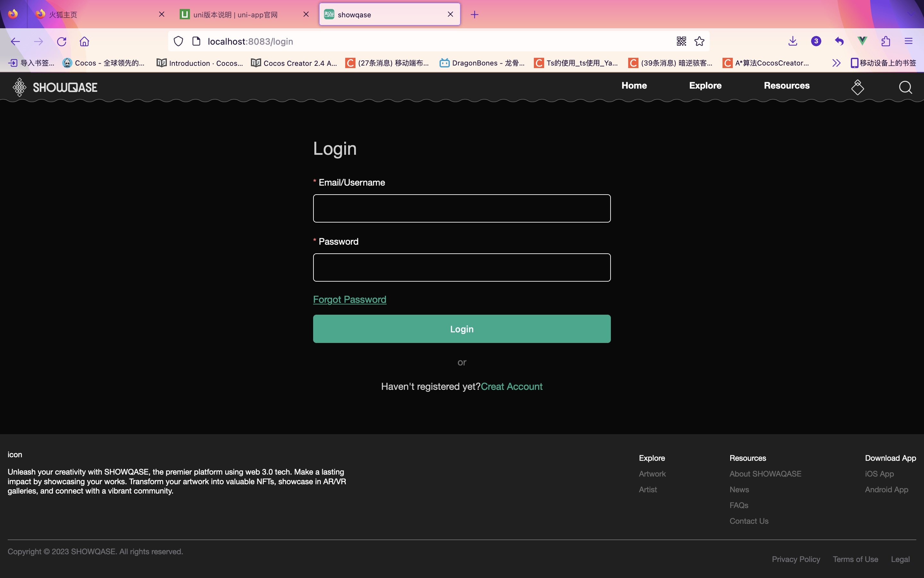Image resolution: width=924 pixels, height=578 pixels.
Task: Open the Firefox application menu
Action: pyautogui.click(x=908, y=41)
